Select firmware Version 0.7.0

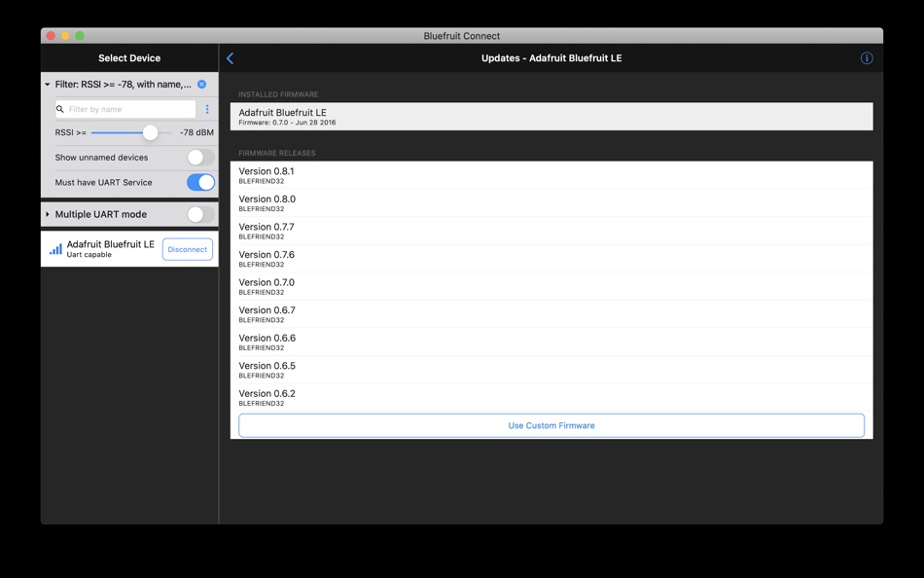pos(551,286)
